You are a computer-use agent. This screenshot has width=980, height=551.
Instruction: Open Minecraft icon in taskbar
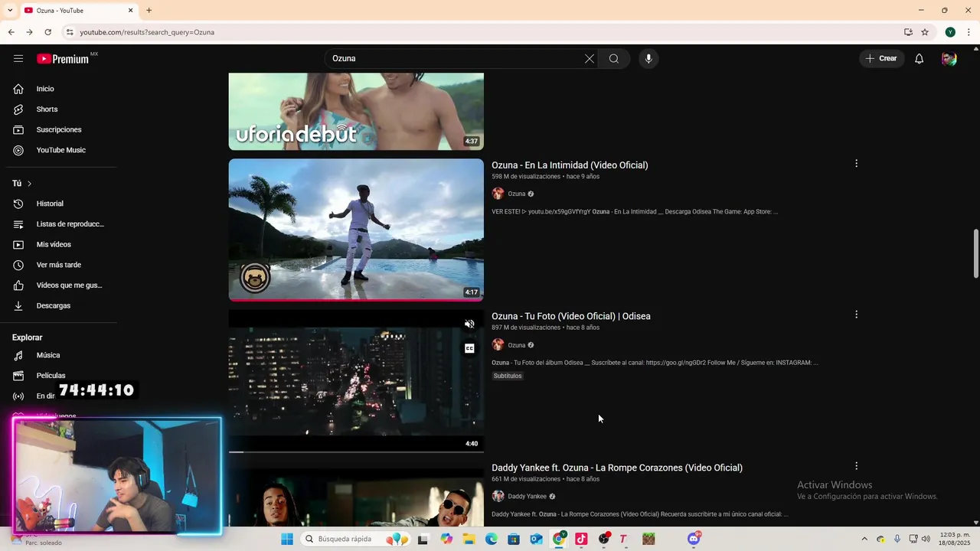[x=648, y=539]
